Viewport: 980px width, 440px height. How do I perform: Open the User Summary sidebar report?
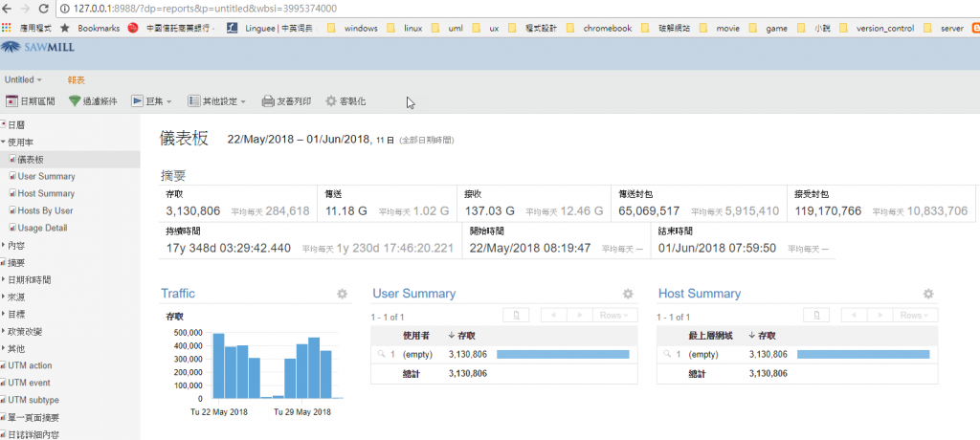point(46,176)
